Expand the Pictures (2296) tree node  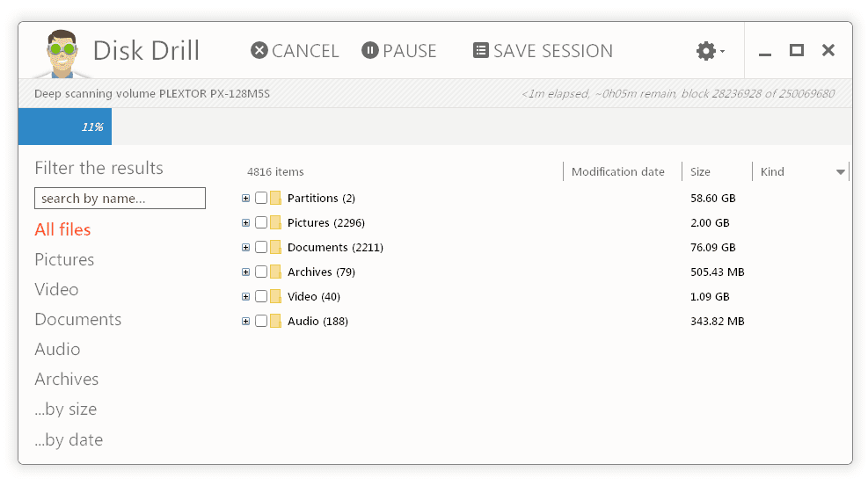(x=245, y=222)
